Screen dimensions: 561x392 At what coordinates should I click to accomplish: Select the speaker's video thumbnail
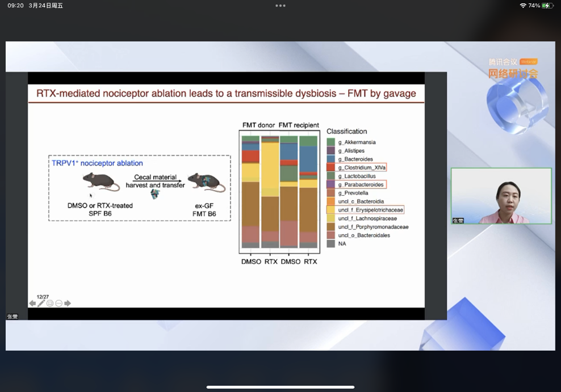501,196
